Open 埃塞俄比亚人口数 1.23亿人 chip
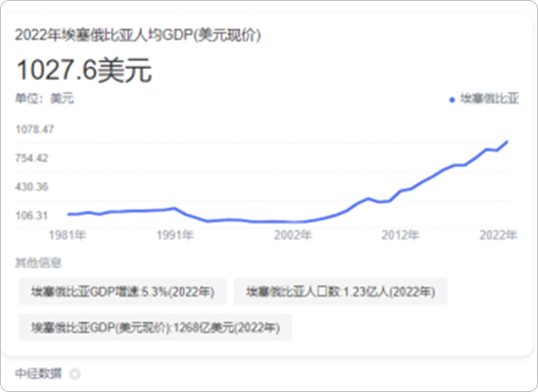This screenshot has width=538, height=392. tap(341, 292)
